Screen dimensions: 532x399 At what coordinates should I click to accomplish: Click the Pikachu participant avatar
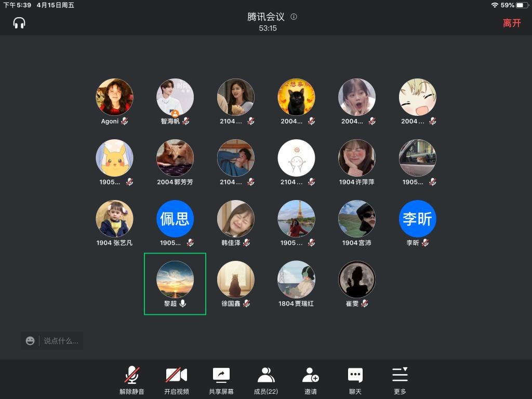pos(114,158)
